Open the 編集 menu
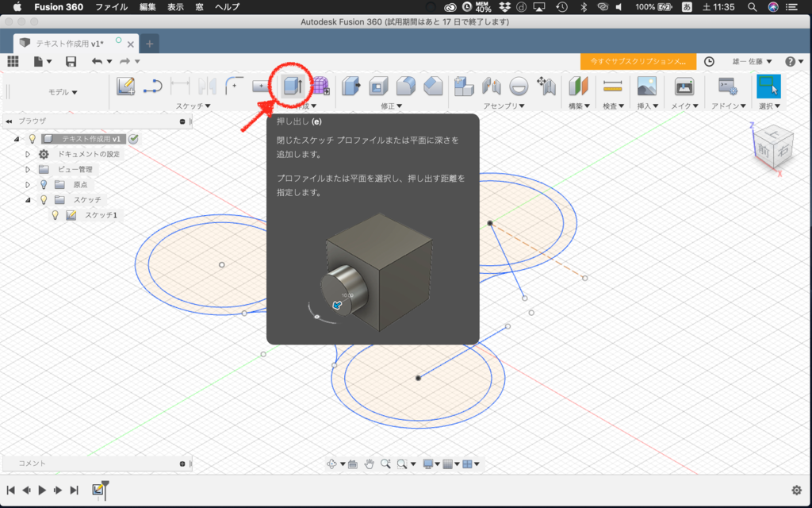Screen dimensions: 812x508 tap(147, 6)
